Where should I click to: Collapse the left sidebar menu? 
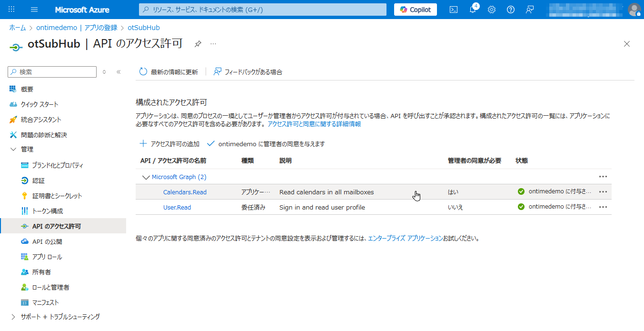[x=119, y=72]
